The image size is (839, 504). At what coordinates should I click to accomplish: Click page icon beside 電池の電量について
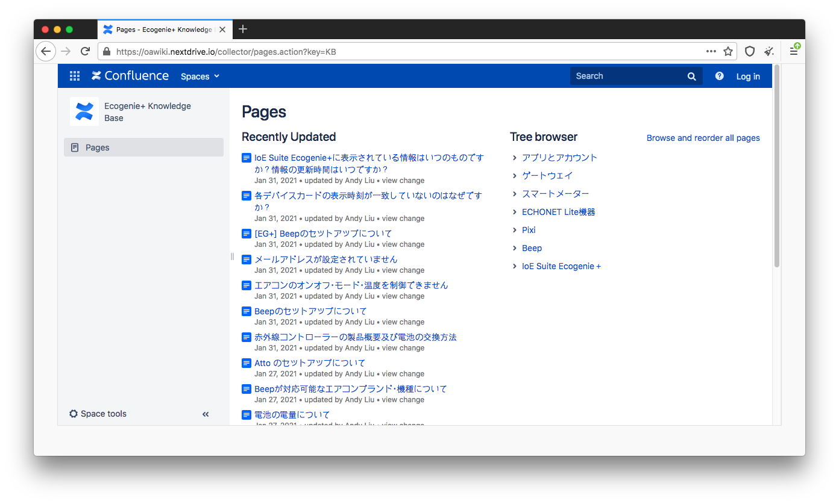[247, 415]
